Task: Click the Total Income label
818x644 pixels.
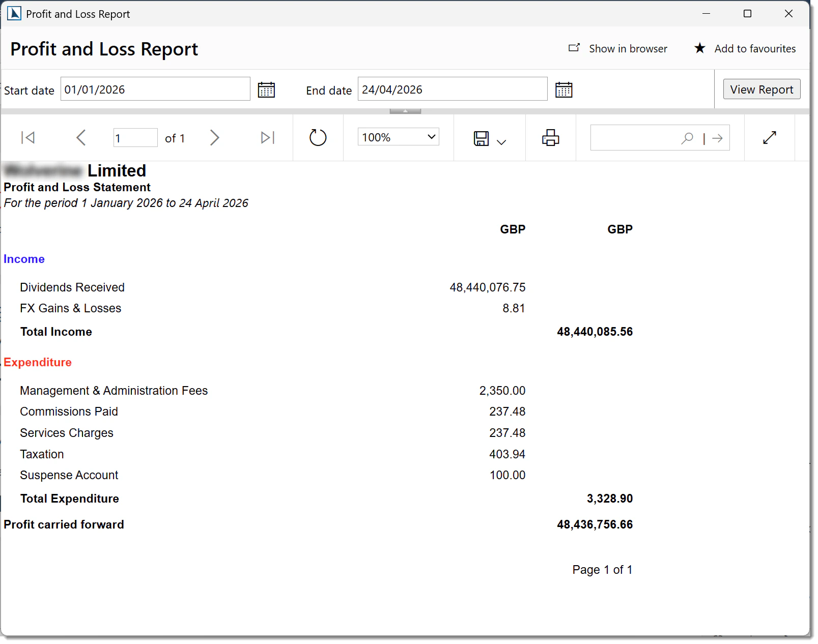Action: [x=56, y=332]
